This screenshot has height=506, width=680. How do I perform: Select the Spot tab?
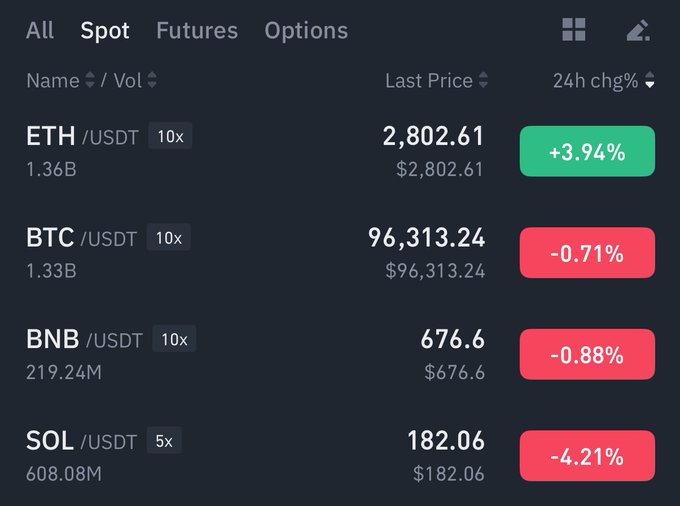tap(105, 31)
